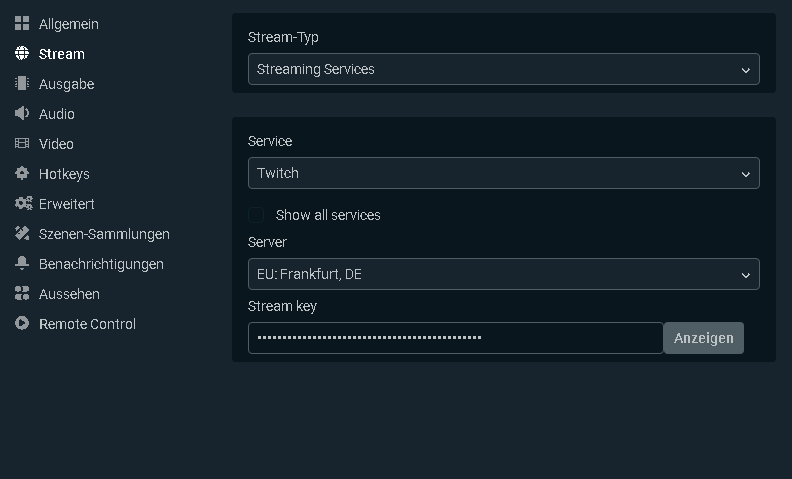Enable the Show all services checkbox
The height and width of the screenshot is (479, 792).
pos(257,215)
